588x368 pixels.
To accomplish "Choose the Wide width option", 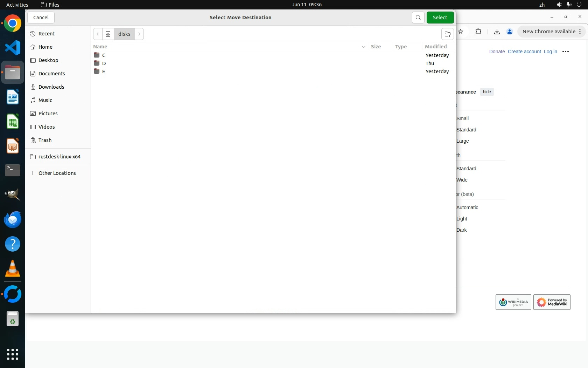I will 462,180.
